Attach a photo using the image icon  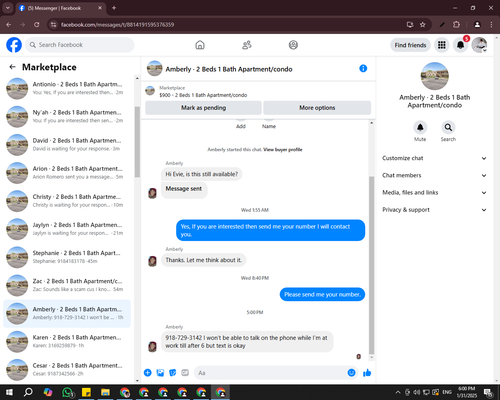tap(160, 373)
